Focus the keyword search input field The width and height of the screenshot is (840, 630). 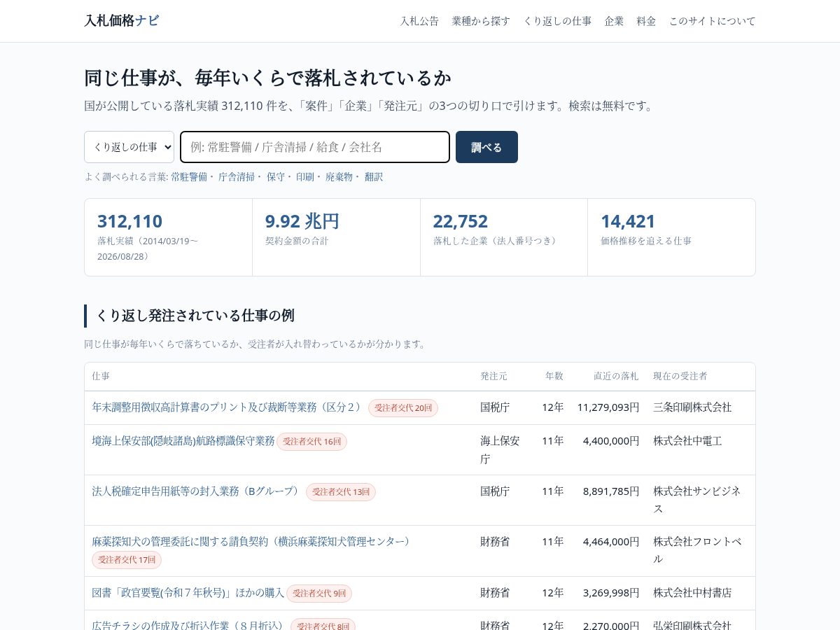pos(315,147)
